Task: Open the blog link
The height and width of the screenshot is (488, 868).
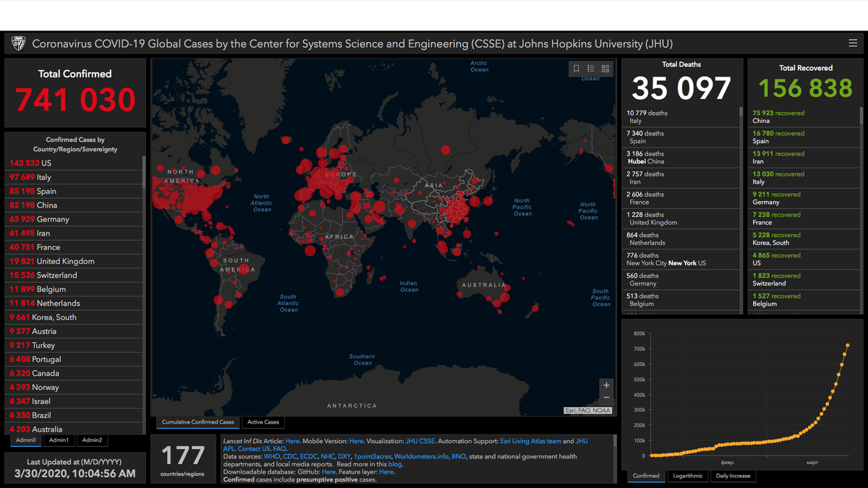Action: click(395, 464)
